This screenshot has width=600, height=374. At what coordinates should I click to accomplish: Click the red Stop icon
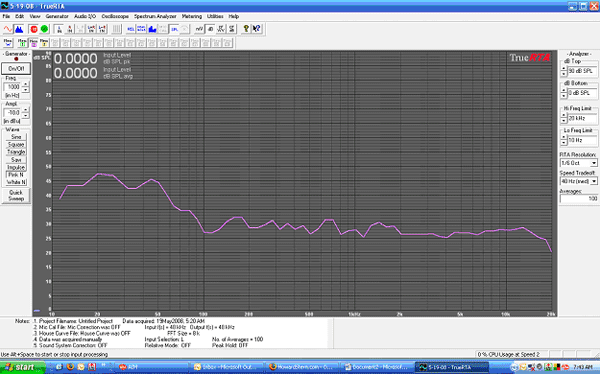tap(34, 29)
